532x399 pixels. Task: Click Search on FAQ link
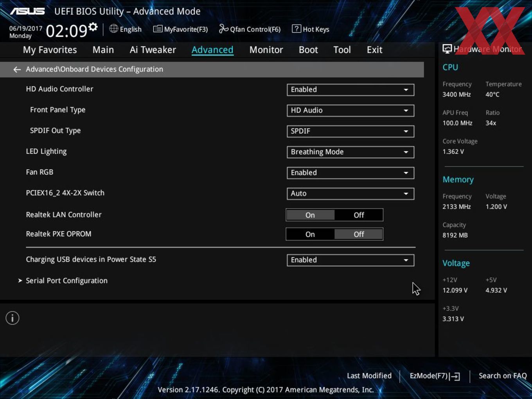tap(503, 376)
